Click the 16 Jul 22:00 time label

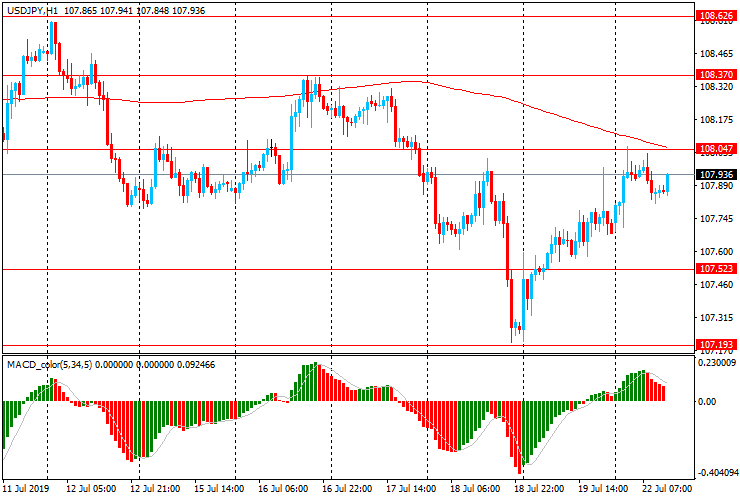tap(347, 488)
